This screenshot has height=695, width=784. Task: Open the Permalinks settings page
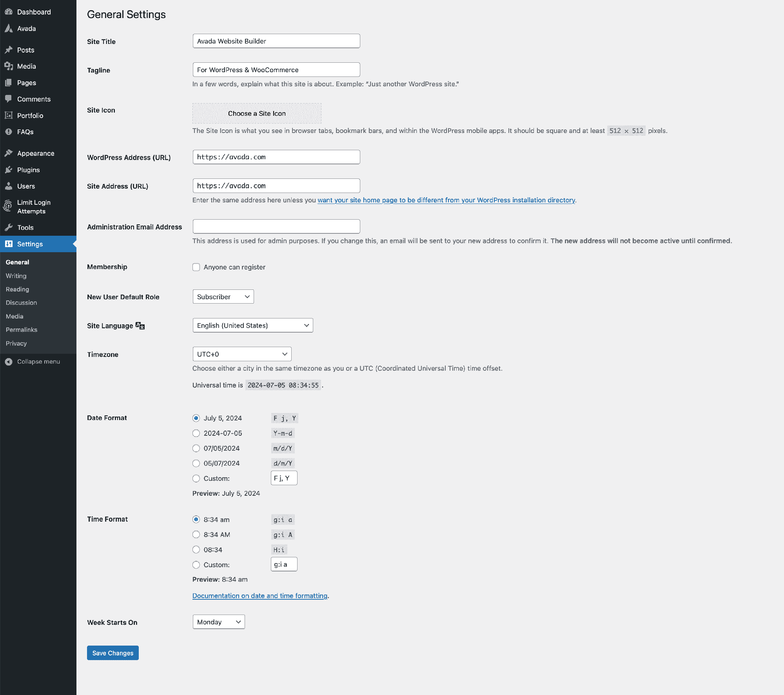click(21, 329)
